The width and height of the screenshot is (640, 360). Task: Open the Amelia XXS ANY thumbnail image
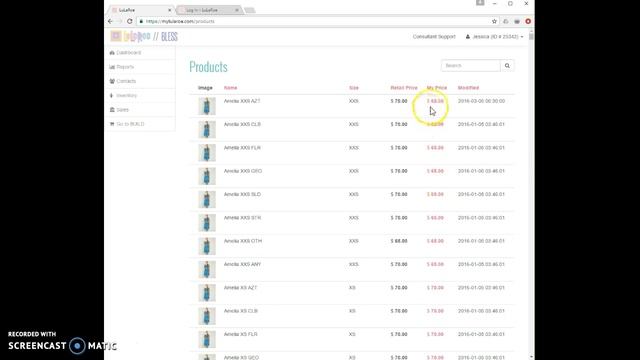coord(207,269)
